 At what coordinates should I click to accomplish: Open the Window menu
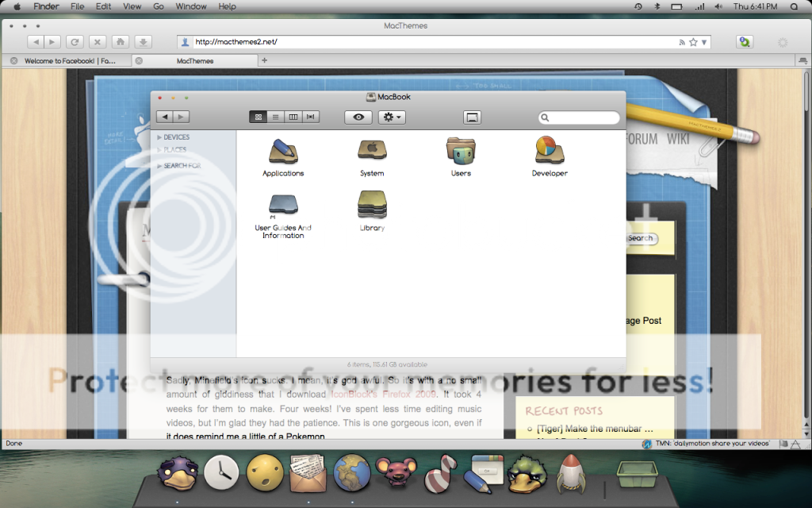[x=191, y=6]
